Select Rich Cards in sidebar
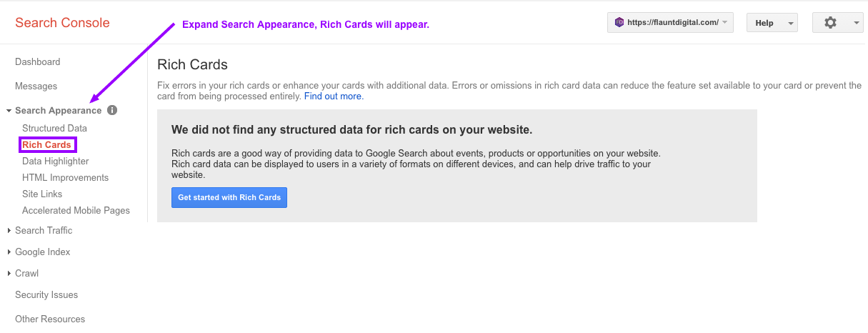Screen dimensions: 868x333 (47, 145)
